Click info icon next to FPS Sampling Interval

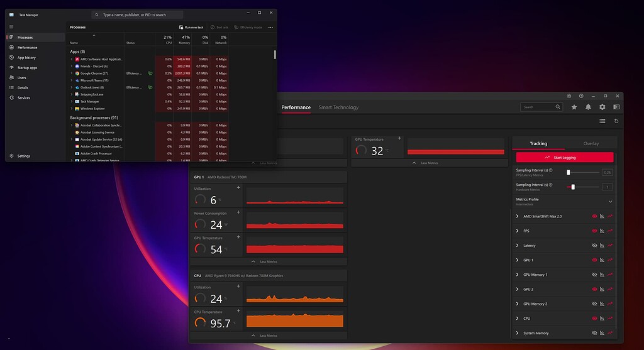551,170
